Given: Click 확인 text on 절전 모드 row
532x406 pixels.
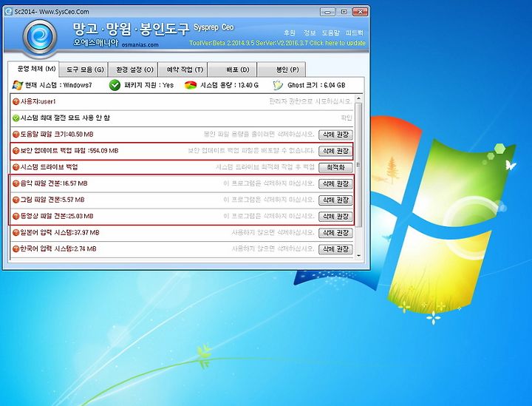Looking at the screenshot, I should (x=347, y=118).
